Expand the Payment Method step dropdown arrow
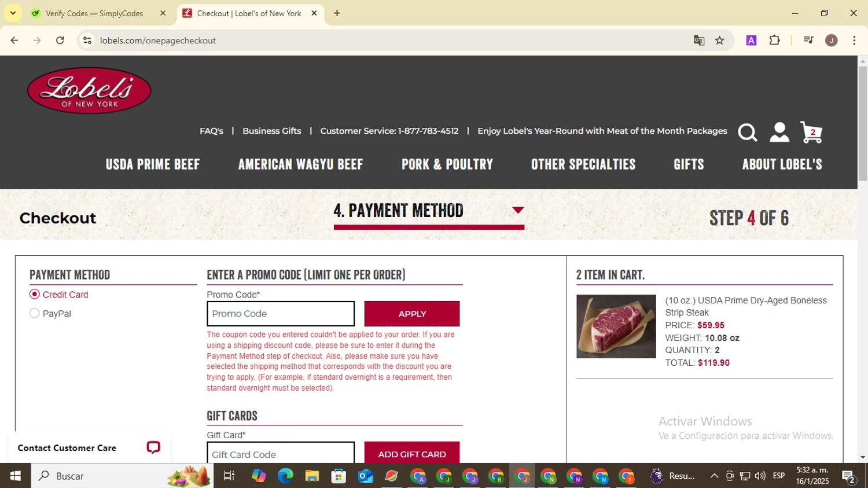This screenshot has width=868, height=488. pyautogui.click(x=518, y=210)
